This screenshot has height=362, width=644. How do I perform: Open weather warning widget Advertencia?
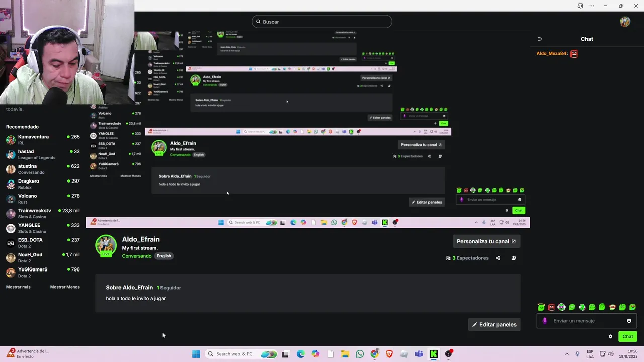click(28, 353)
